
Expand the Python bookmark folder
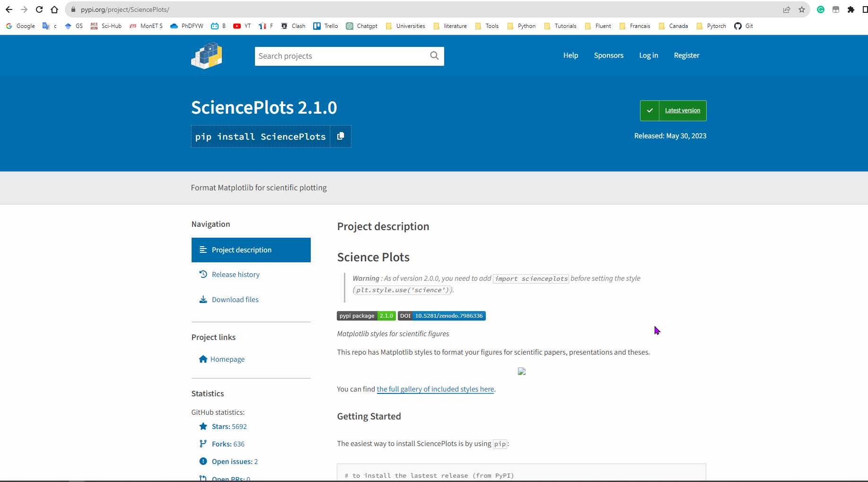click(x=521, y=26)
